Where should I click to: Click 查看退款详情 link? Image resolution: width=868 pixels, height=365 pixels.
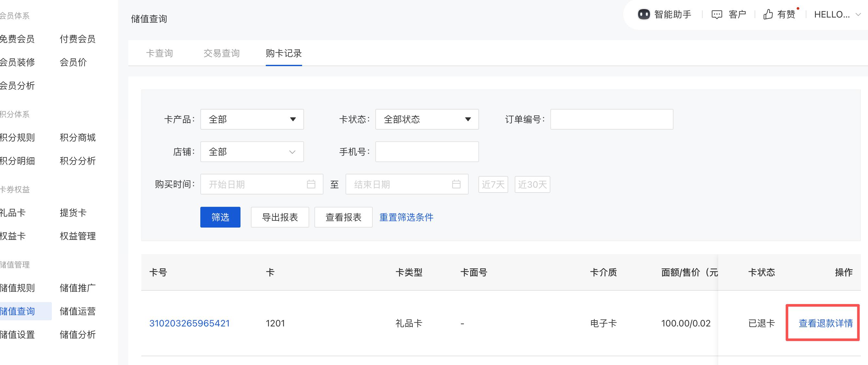(826, 323)
